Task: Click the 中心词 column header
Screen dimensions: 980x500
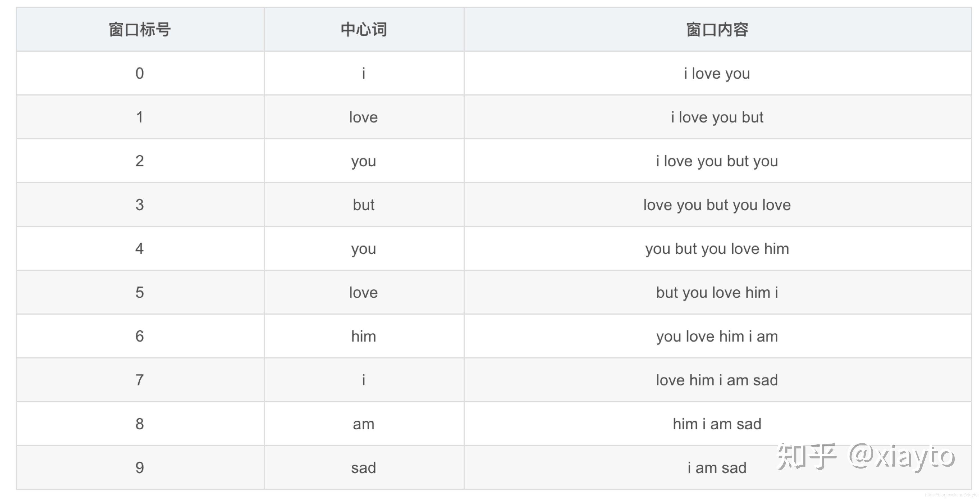Action: 364,29
